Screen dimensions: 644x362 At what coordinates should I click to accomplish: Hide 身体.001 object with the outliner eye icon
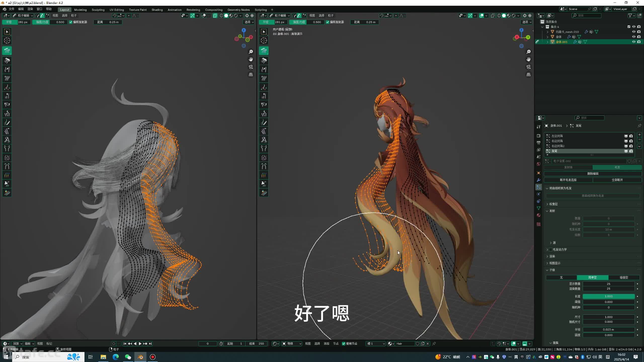pyautogui.click(x=634, y=42)
